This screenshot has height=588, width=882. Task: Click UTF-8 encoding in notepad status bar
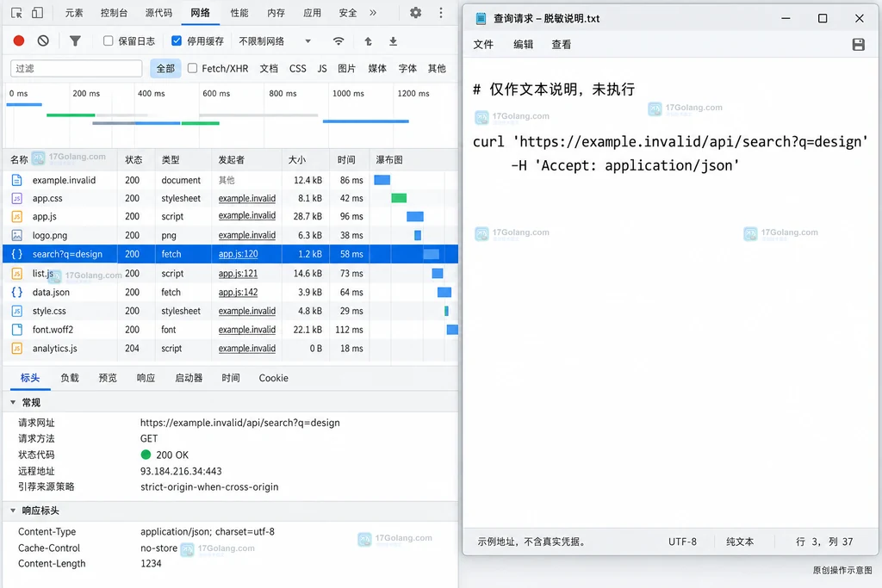[682, 542]
